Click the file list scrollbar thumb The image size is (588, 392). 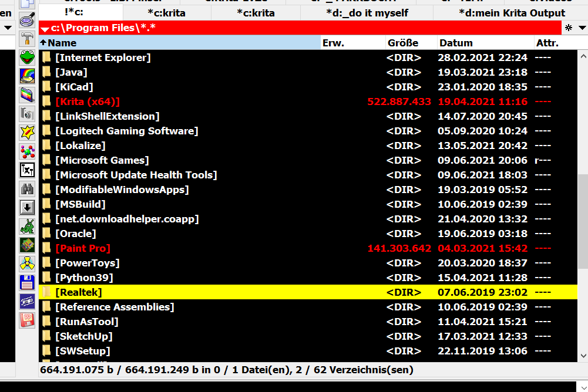pos(583,221)
